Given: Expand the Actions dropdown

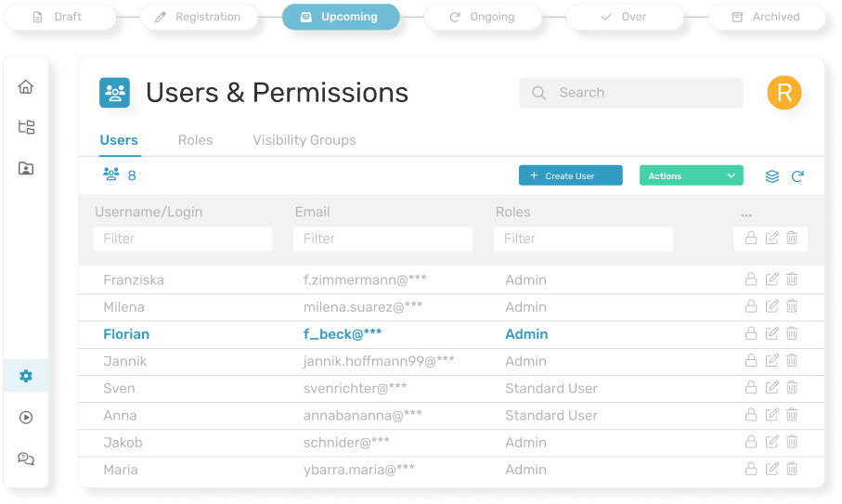Looking at the screenshot, I should [x=691, y=175].
